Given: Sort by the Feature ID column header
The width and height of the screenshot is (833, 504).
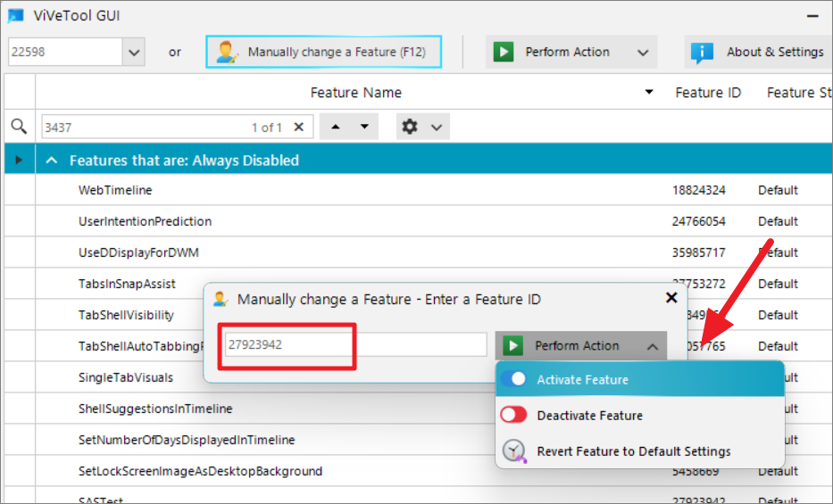Looking at the screenshot, I should pos(708,92).
